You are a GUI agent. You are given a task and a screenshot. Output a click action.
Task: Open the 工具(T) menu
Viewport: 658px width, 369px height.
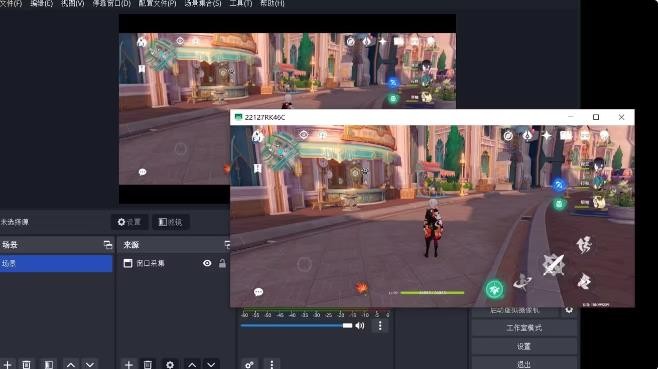pyautogui.click(x=241, y=3)
